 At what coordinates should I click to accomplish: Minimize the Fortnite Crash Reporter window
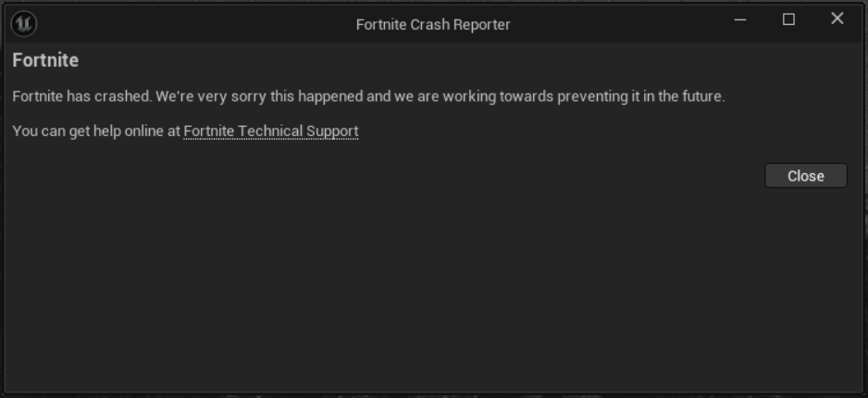click(740, 19)
